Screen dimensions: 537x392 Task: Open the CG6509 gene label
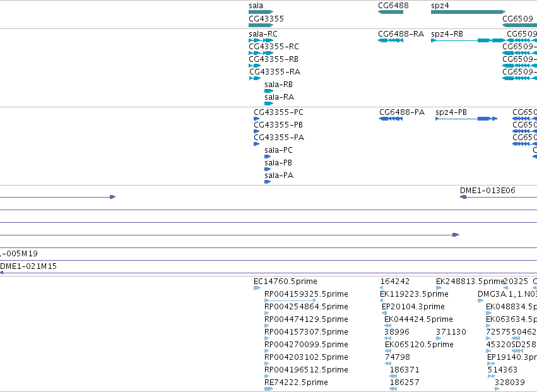(x=517, y=18)
